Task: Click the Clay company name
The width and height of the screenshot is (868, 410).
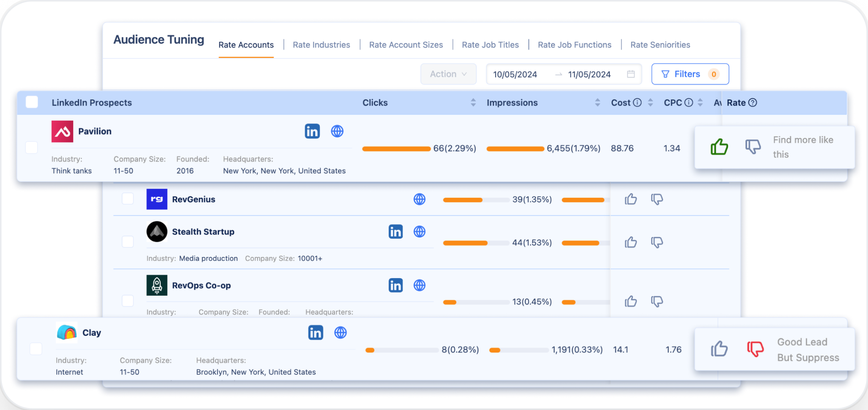Action: [x=92, y=333]
